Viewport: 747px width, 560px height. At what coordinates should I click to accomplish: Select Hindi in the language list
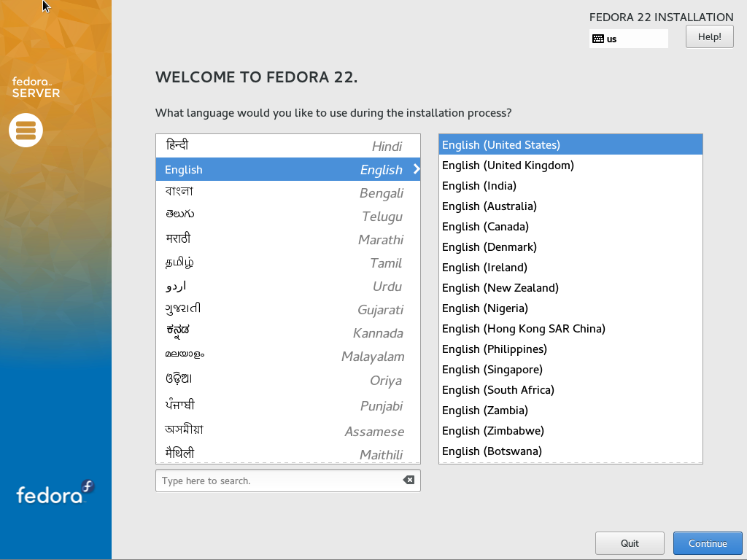287,146
